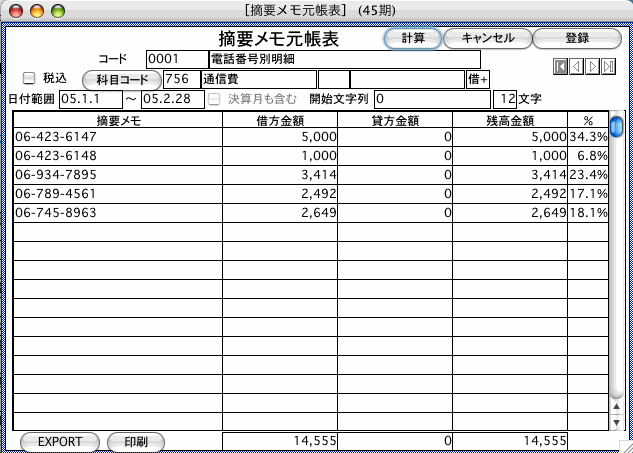Click the 印刷 print button

(135, 441)
